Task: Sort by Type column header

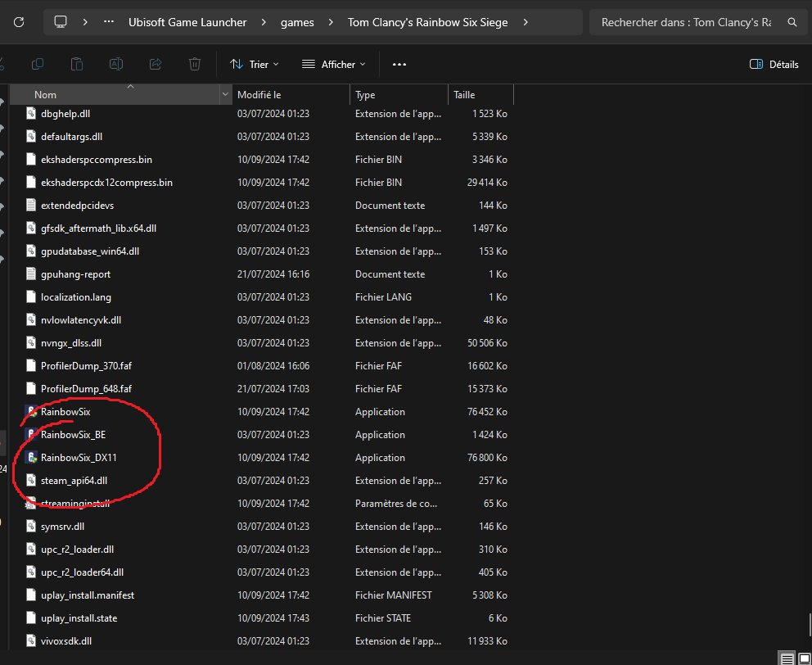Action: [x=399, y=95]
